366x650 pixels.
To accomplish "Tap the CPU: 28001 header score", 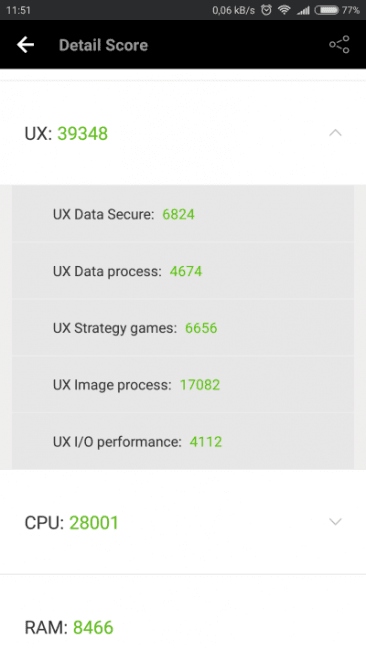I will [x=71, y=522].
